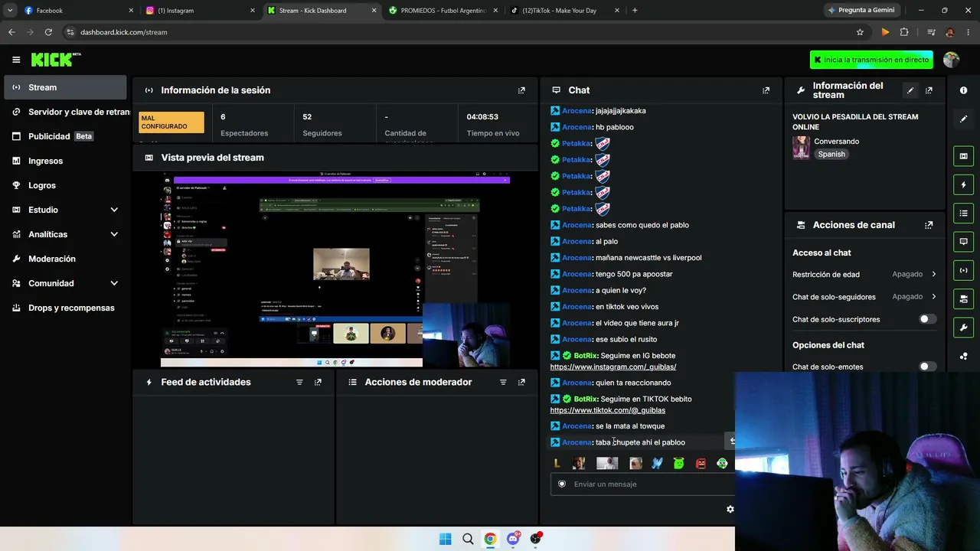980x551 pixels.
Task: Bookmark this page with the star icon
Action: [x=860, y=32]
